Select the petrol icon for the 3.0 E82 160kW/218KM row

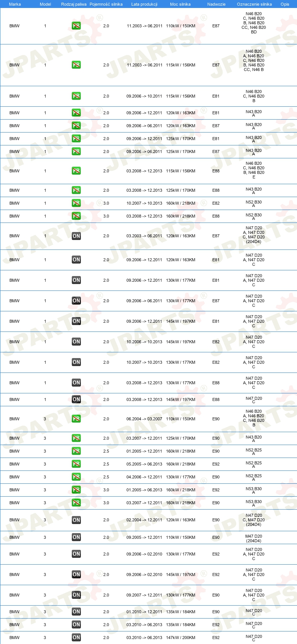click(x=76, y=203)
